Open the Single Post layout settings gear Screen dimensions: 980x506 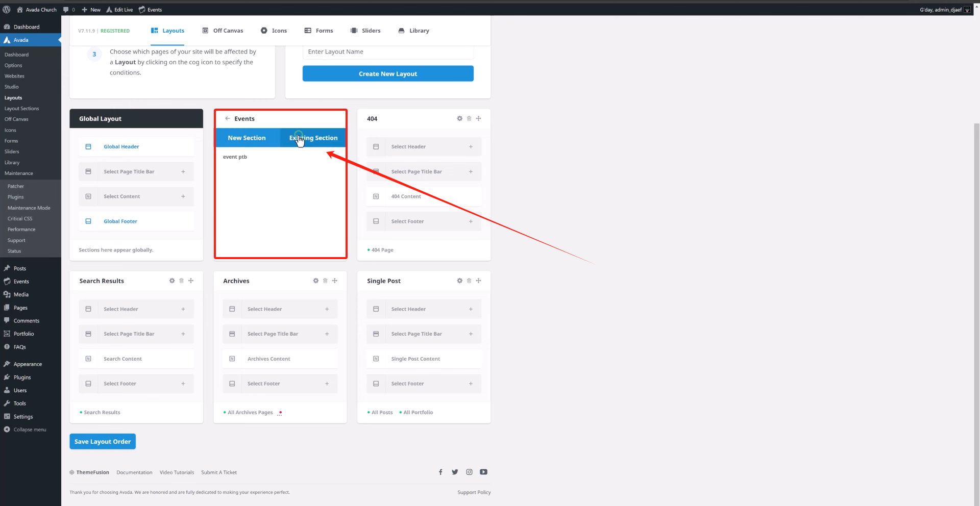(x=459, y=281)
